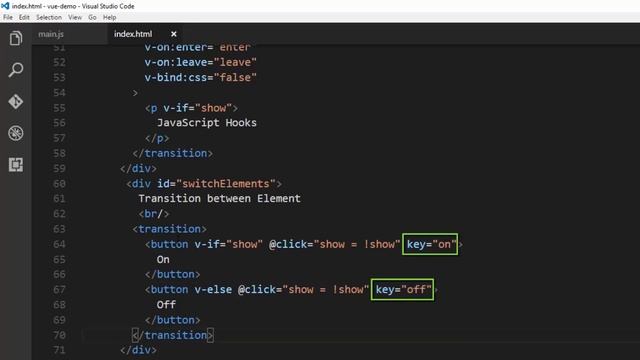Open the Debug panel
Viewport: 640px width, 360px height.
click(16, 133)
